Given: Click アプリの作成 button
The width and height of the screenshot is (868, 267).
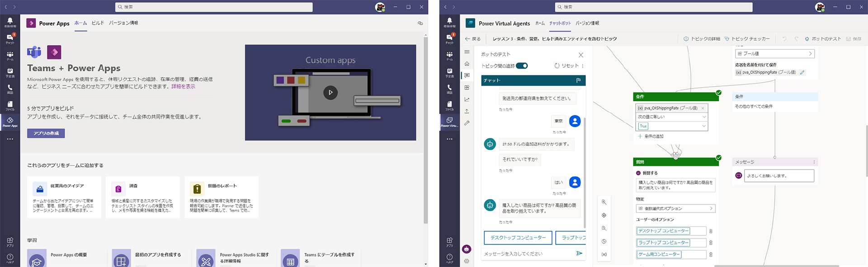Looking at the screenshot, I should 46,133.
